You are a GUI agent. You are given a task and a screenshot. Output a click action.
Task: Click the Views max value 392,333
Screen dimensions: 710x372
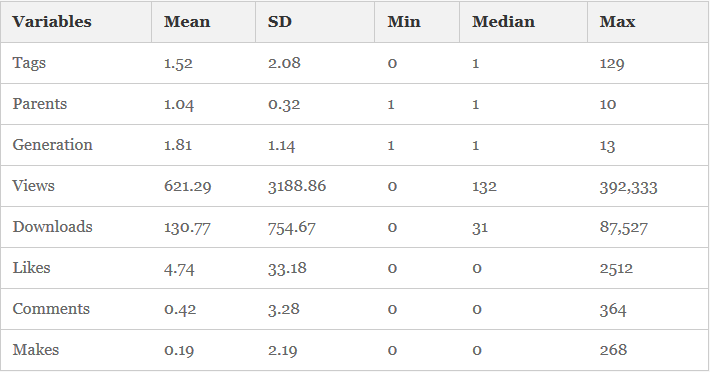pos(628,186)
